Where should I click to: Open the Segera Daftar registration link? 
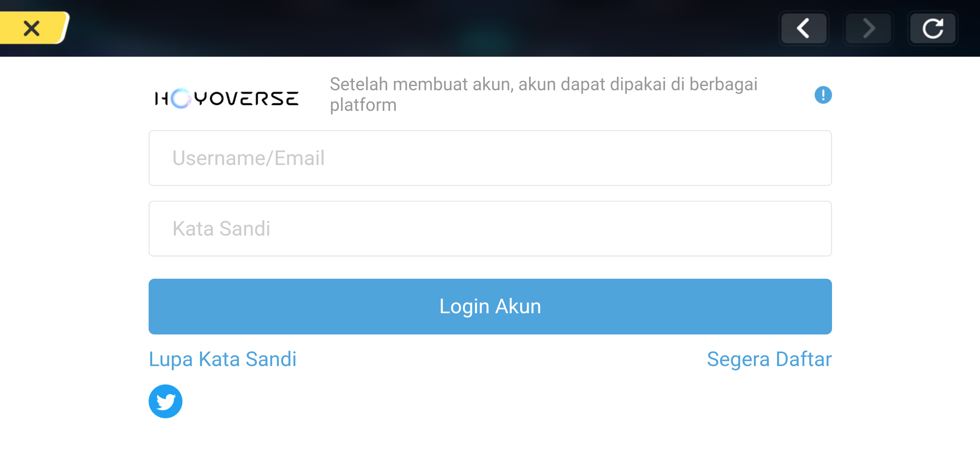[x=769, y=359]
